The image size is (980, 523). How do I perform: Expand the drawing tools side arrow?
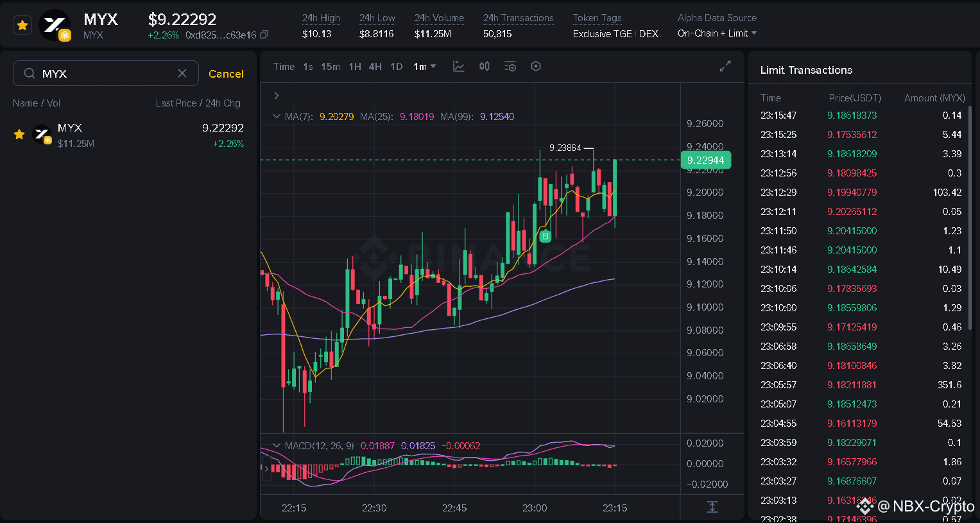[x=277, y=96]
